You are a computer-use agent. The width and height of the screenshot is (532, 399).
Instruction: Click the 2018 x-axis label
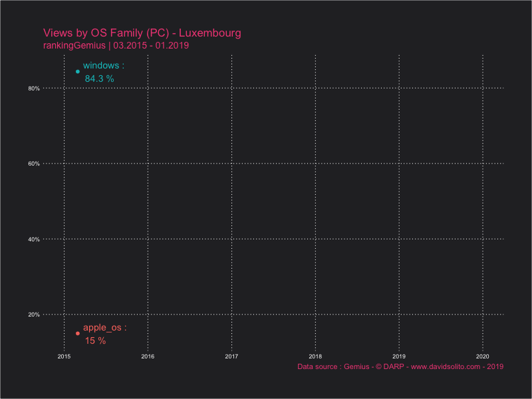coord(315,356)
